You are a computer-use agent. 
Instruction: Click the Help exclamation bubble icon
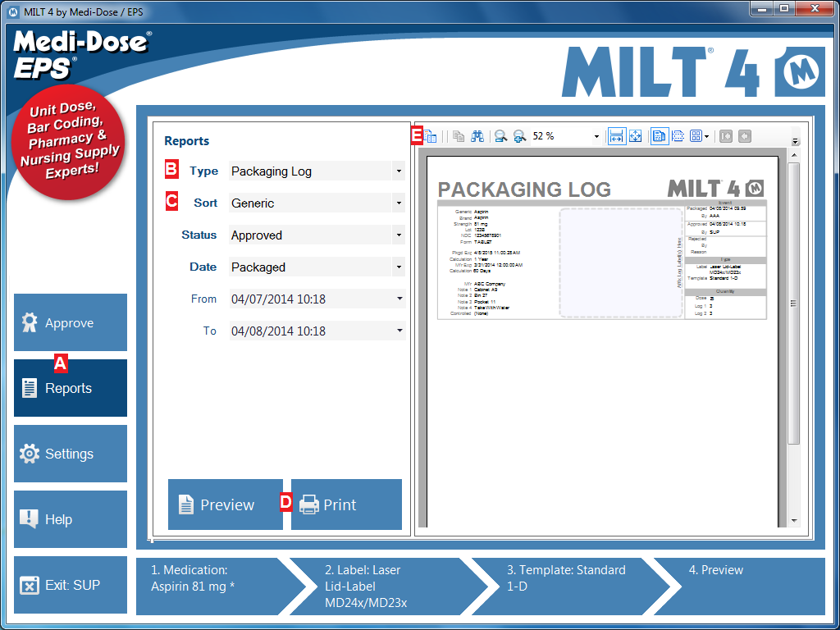click(29, 518)
